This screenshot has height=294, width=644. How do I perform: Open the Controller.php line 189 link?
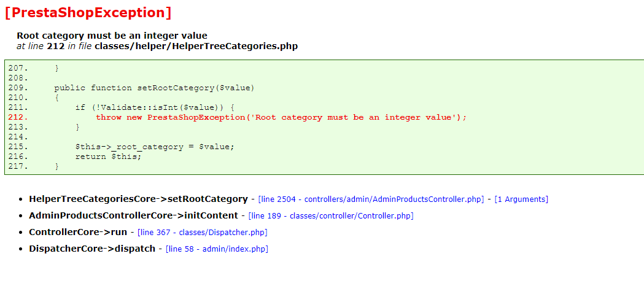pyautogui.click(x=331, y=216)
